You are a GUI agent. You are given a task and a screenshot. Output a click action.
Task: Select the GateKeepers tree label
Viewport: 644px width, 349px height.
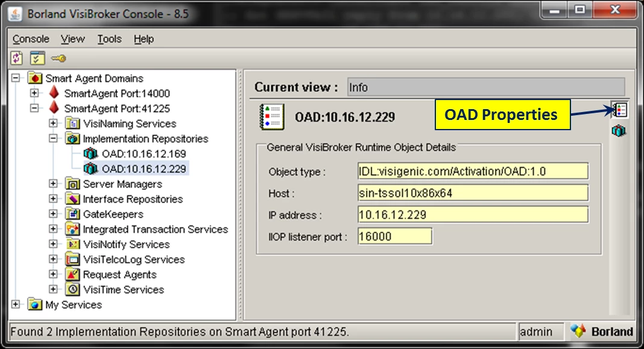pyautogui.click(x=113, y=215)
